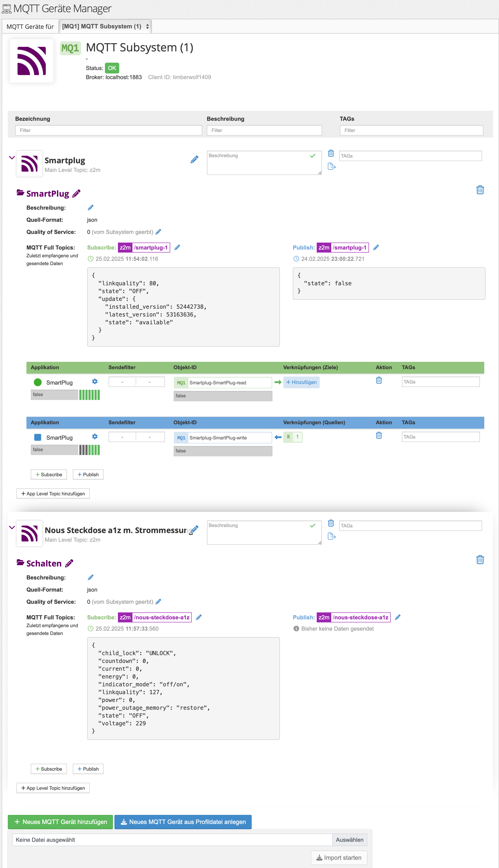Collapse the Nous Steckdose a1z device section
The width and height of the screenshot is (499, 868).
pyautogui.click(x=12, y=527)
